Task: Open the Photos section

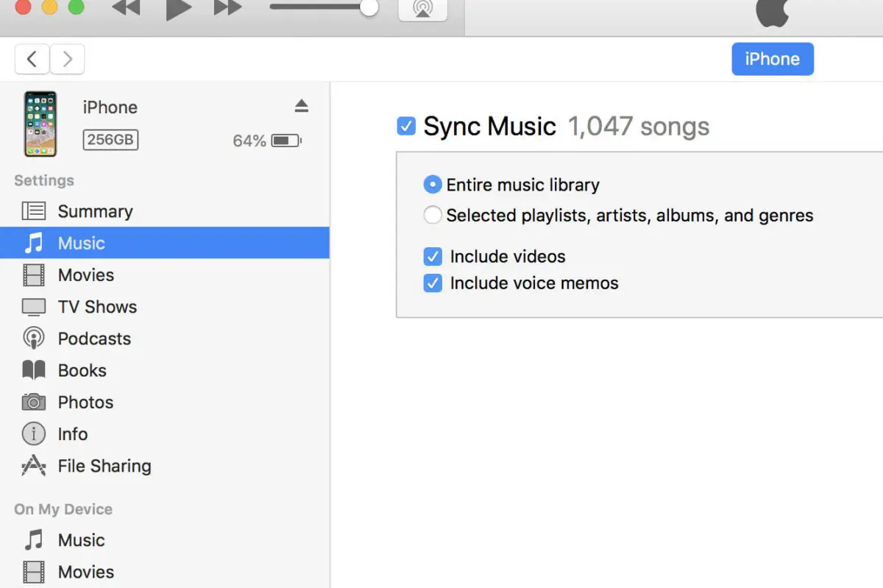Action: 165,402
